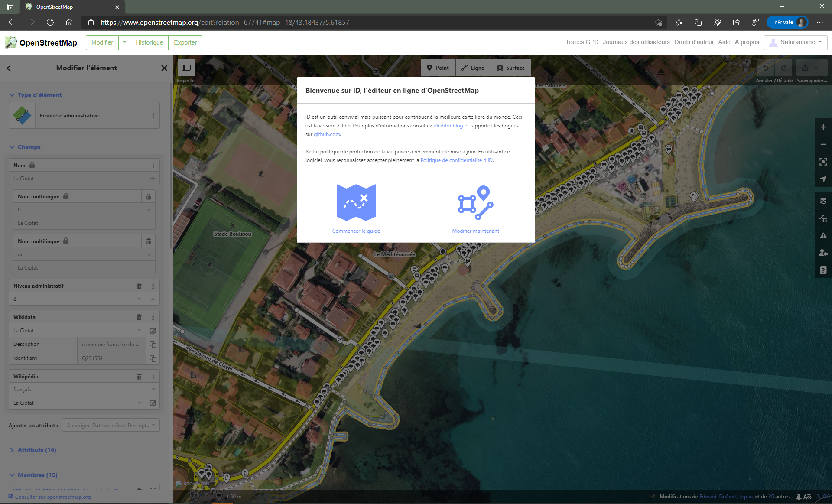Click the Ajouter un attribut input field
This screenshot has height=504, width=832.
click(108, 426)
